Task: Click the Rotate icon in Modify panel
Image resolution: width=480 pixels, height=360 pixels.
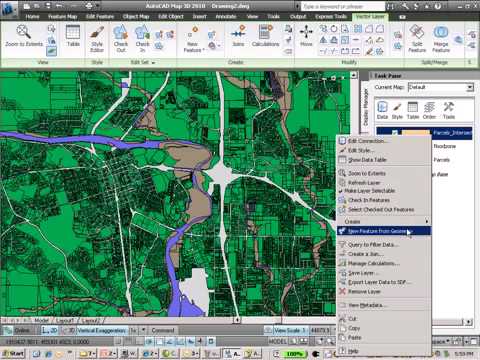Action: pos(334,29)
